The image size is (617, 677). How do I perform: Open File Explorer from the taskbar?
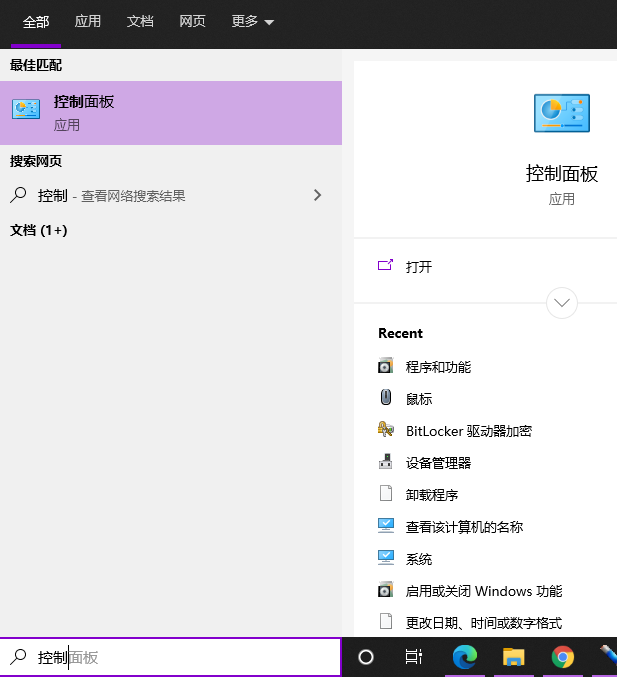513,657
